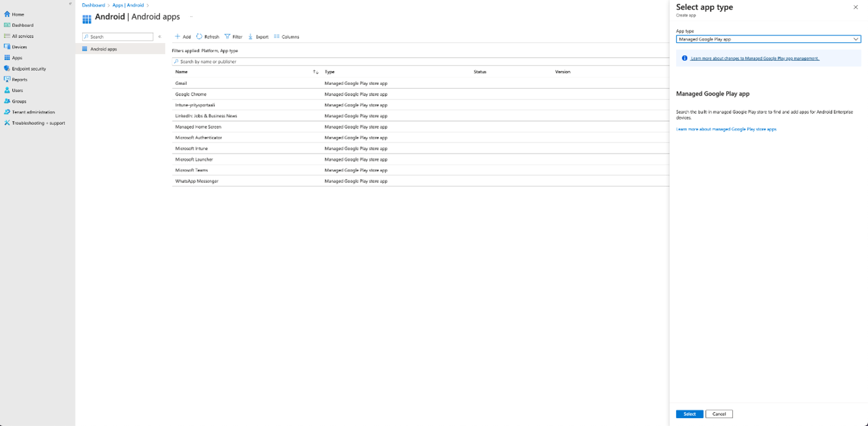Expand the App type dropdown
The height and width of the screenshot is (426, 868).
768,39
